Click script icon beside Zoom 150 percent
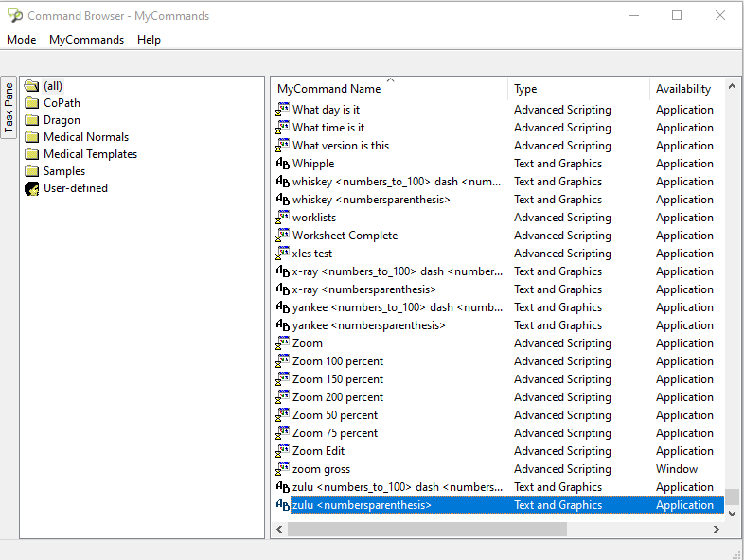 click(x=282, y=379)
